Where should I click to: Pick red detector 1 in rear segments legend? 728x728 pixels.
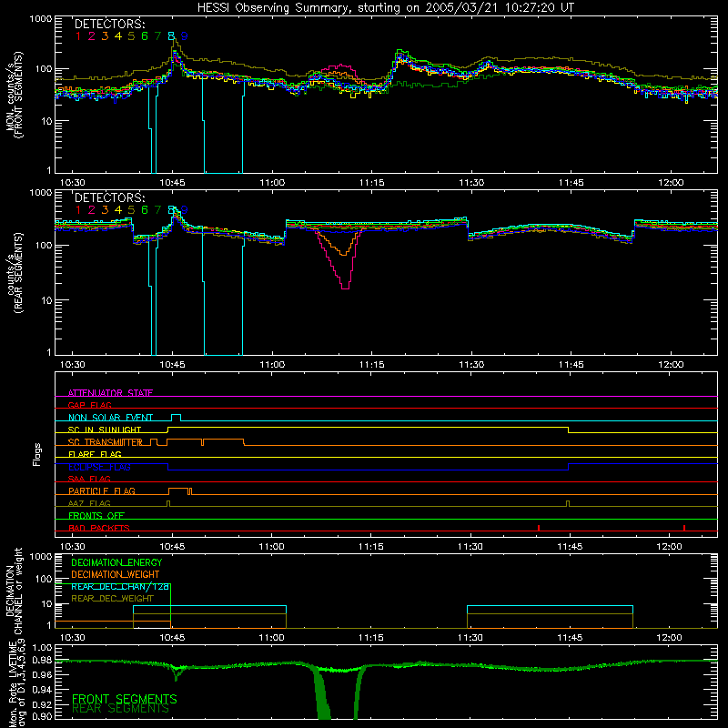[78, 210]
